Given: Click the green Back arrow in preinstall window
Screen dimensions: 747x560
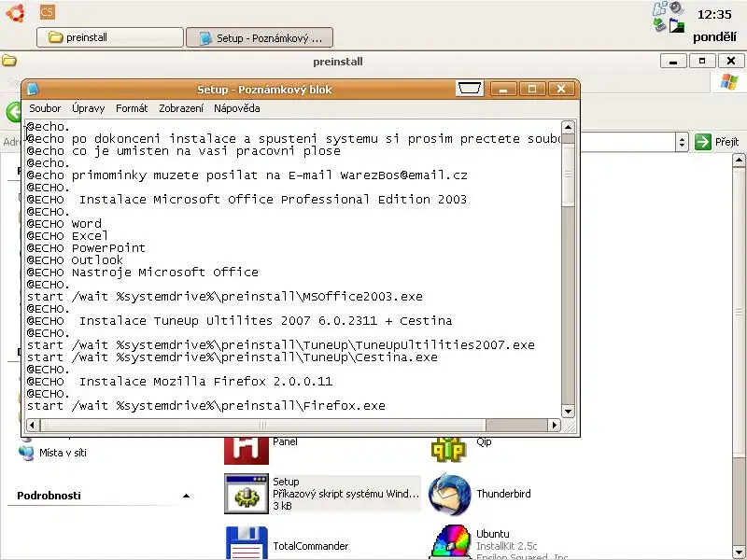Looking at the screenshot, I should point(13,112).
